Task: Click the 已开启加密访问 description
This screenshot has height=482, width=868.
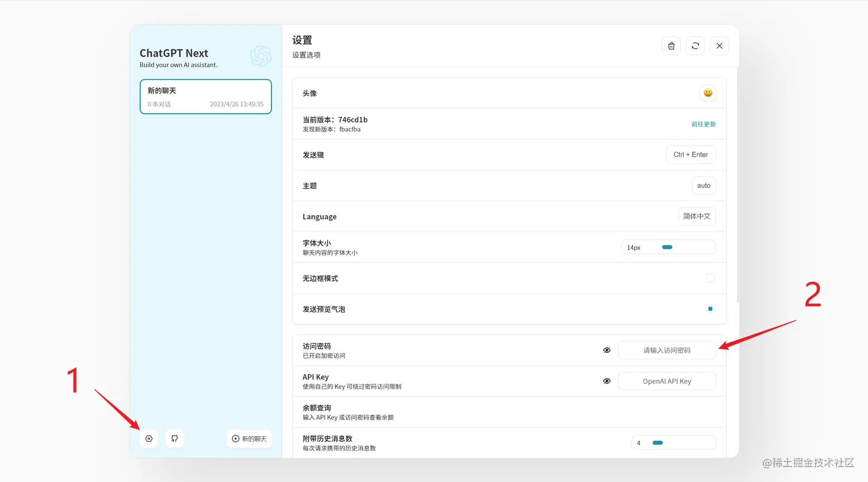Action: point(324,356)
